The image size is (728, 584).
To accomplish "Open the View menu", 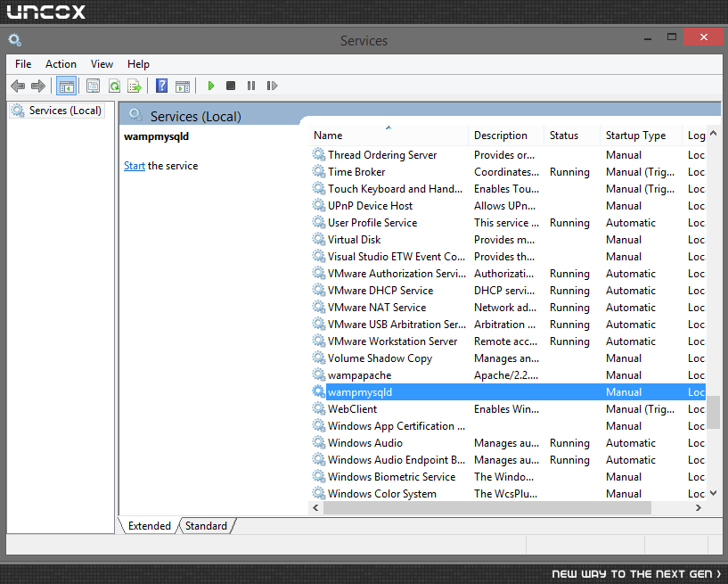I will coord(102,64).
